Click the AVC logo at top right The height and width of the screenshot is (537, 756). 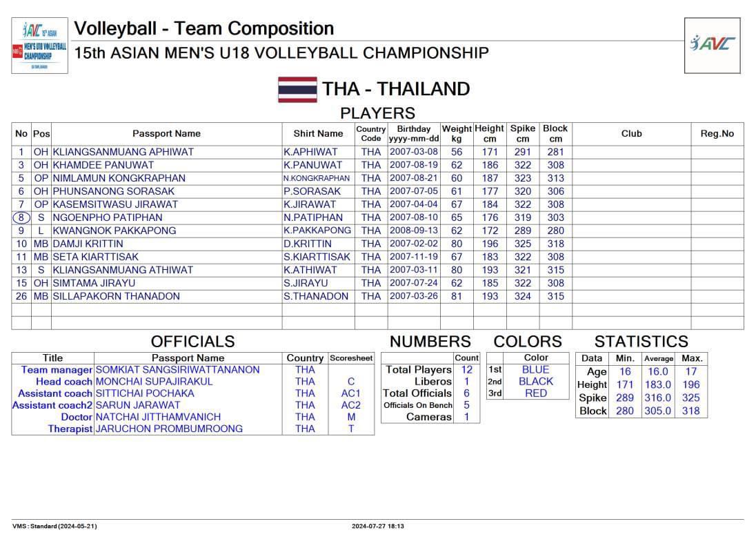(x=712, y=45)
